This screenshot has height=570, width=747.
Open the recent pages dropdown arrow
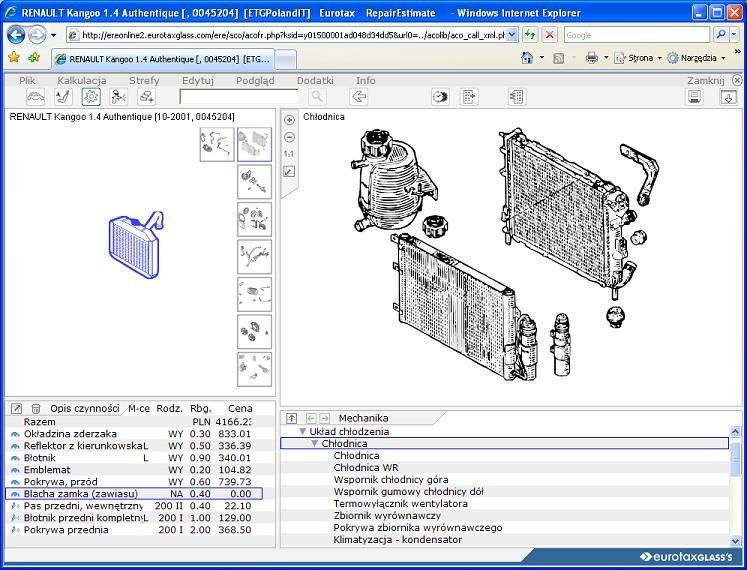click(x=53, y=35)
